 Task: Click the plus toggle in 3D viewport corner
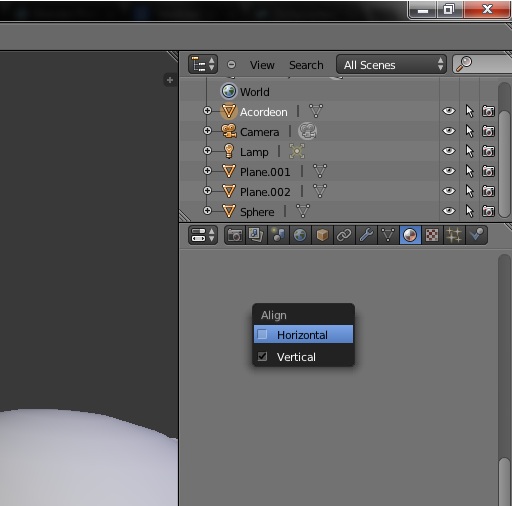click(x=170, y=80)
